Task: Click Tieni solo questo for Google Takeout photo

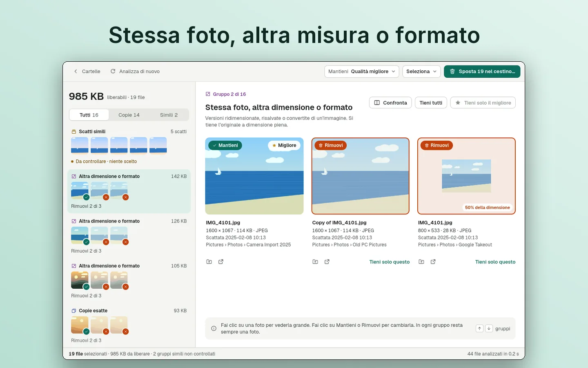Action: pyautogui.click(x=495, y=262)
